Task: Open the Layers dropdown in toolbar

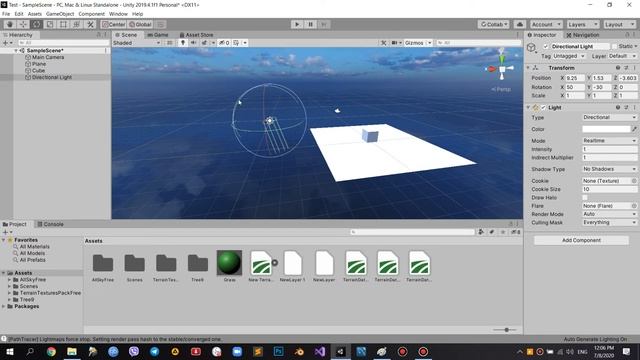Action: [583, 24]
